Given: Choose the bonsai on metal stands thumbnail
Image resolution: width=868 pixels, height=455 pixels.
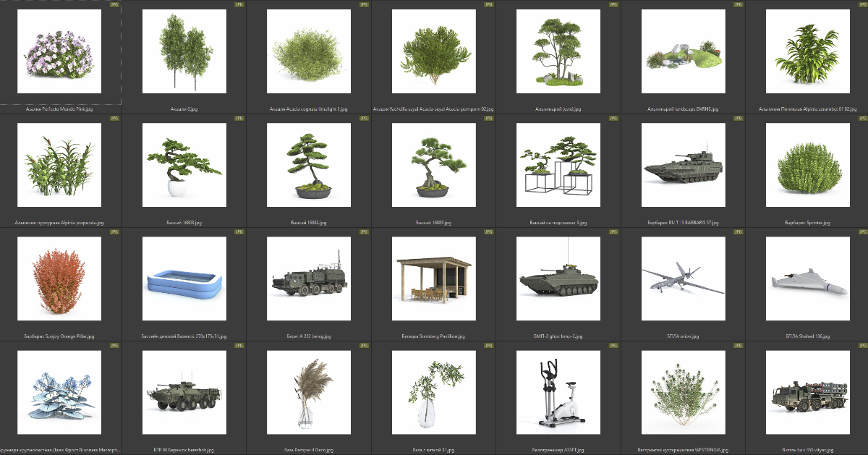Looking at the screenshot, I should tap(558, 165).
